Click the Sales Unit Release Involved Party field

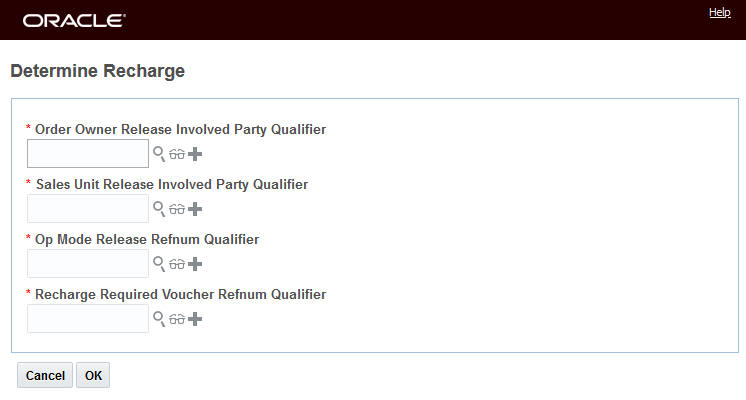point(88,209)
